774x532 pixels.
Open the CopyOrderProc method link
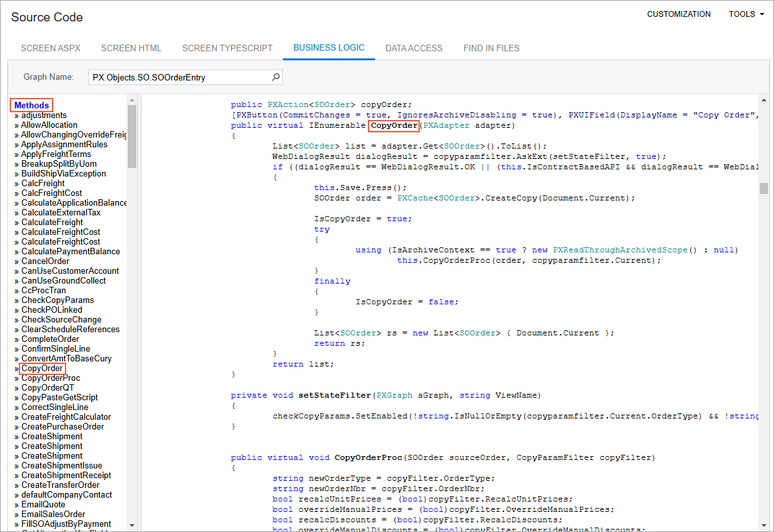pyautogui.click(x=51, y=378)
